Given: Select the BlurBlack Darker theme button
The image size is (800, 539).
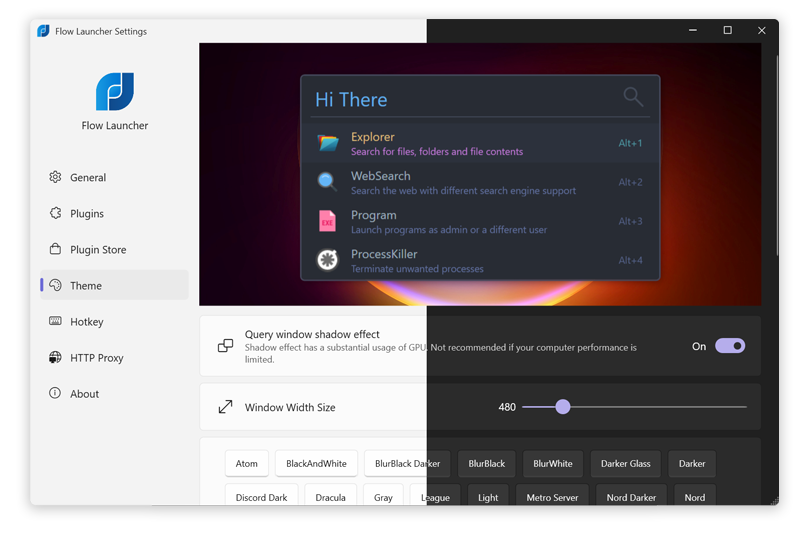Looking at the screenshot, I should pos(407,463).
